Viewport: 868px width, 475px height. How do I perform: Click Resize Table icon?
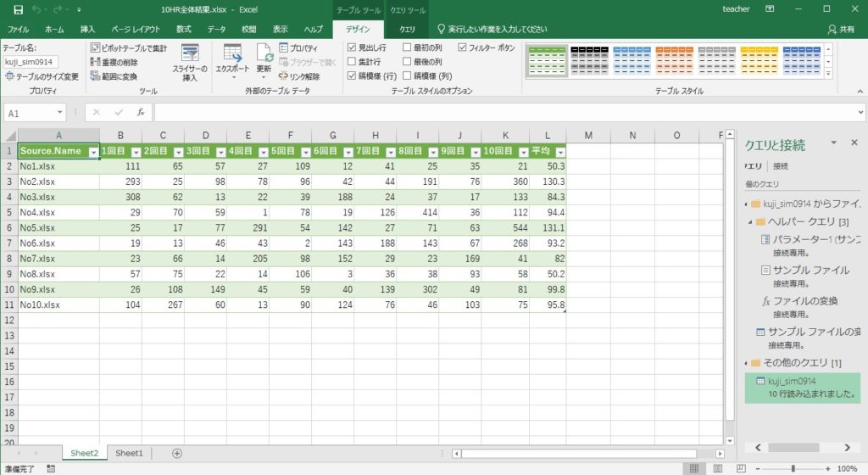[x=9, y=76]
